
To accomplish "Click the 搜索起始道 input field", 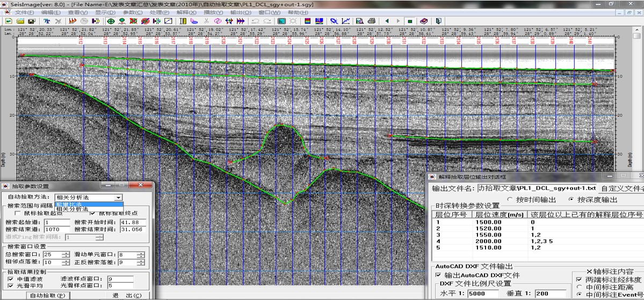I will [x=57, y=222].
